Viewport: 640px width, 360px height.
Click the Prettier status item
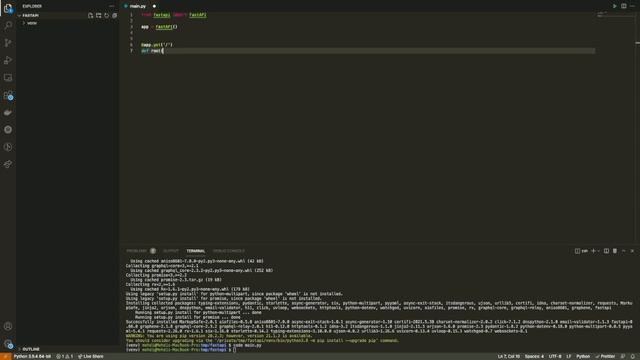click(x=605, y=356)
